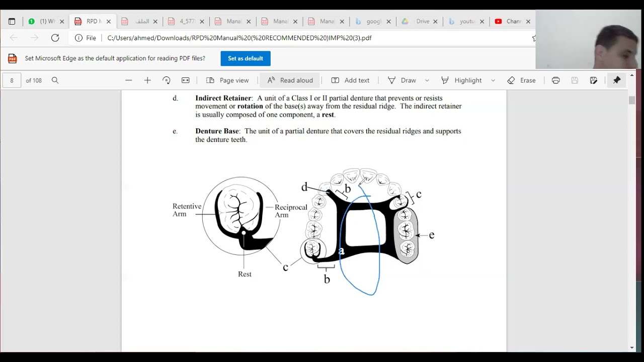View site information icon beside File
The image size is (644, 362).
[78, 38]
